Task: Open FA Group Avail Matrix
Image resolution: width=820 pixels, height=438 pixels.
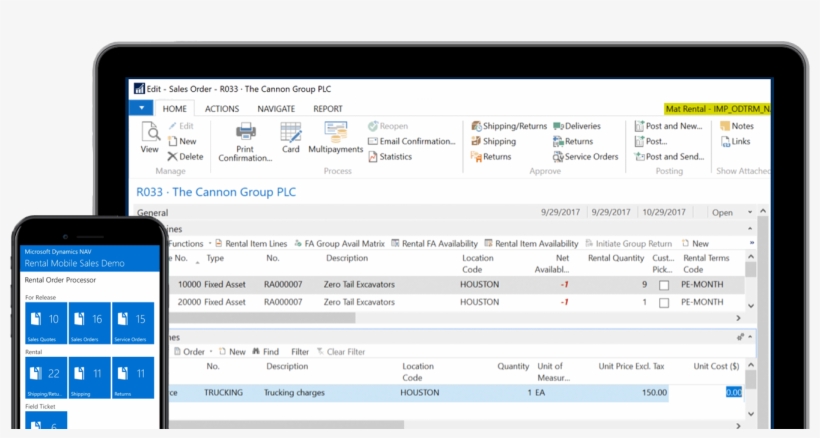Action: [x=339, y=244]
